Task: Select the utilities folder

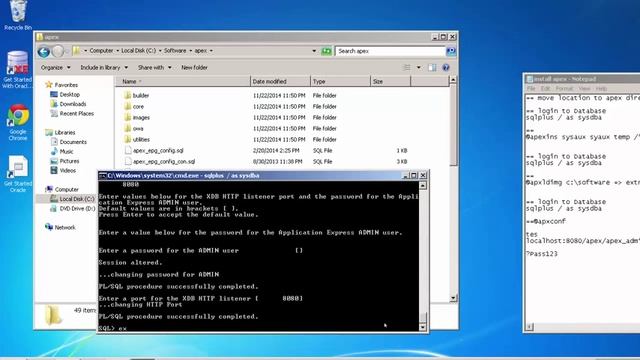Action: 141,140
